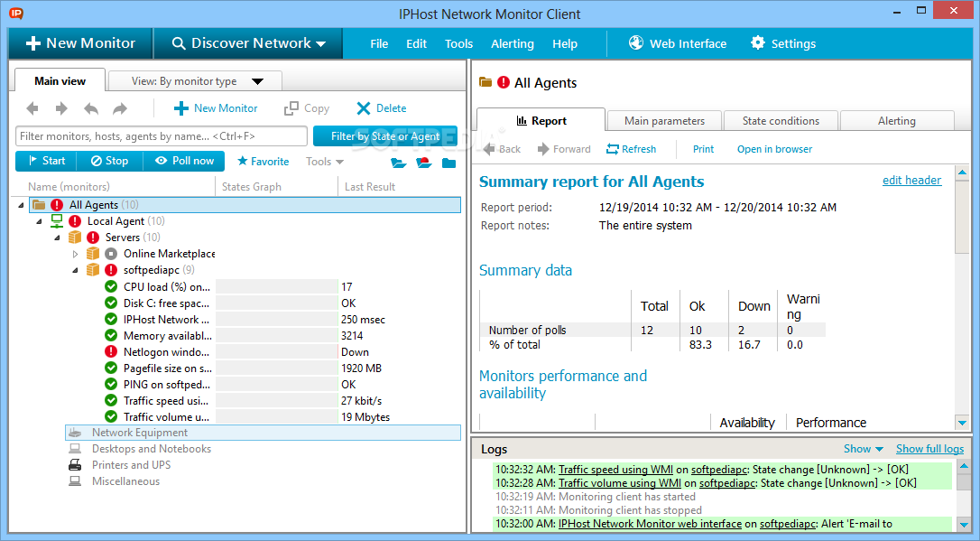The image size is (980, 541).
Task: Click the forward arrow icon in tree toolbar
Action: [x=61, y=108]
